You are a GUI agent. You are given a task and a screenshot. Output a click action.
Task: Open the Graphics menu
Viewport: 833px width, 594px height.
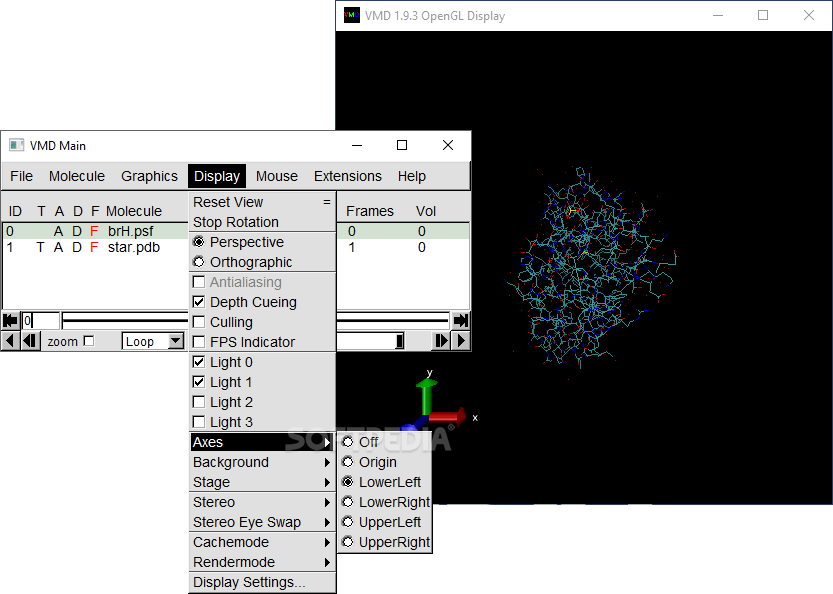(149, 176)
